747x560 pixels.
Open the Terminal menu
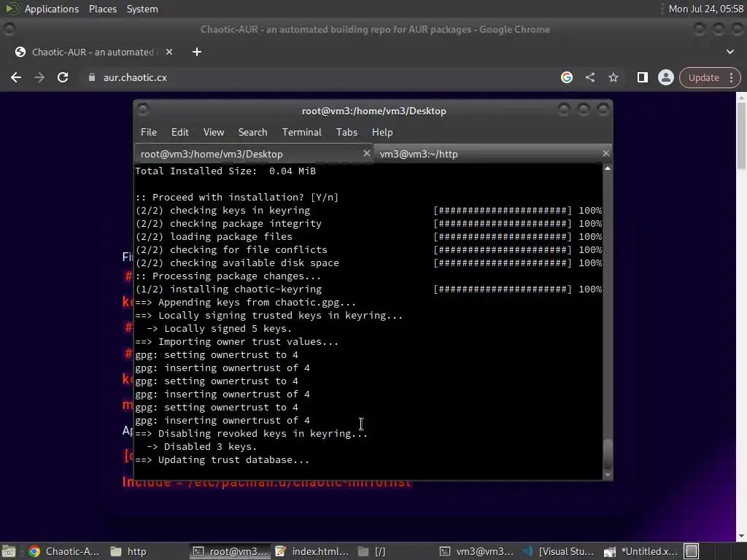tap(301, 133)
